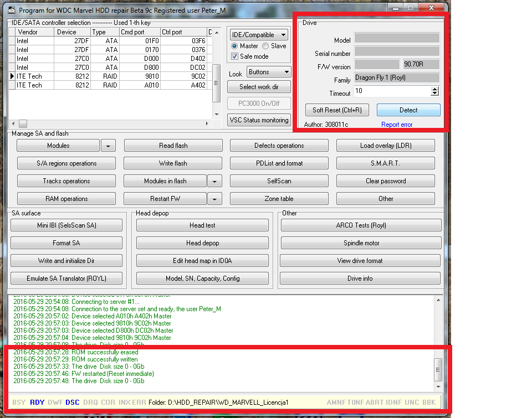Select the ITE Tech A010 controller row

pyautogui.click(x=110, y=85)
